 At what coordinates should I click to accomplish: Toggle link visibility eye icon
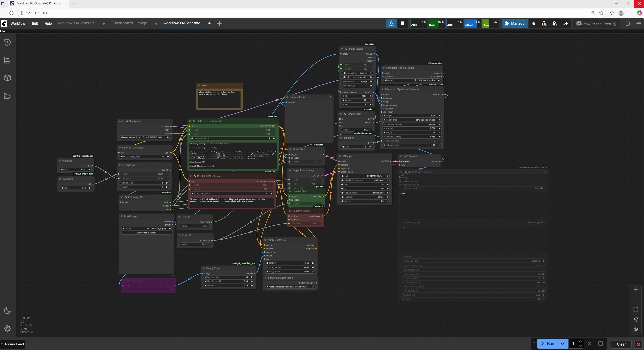(x=636, y=329)
